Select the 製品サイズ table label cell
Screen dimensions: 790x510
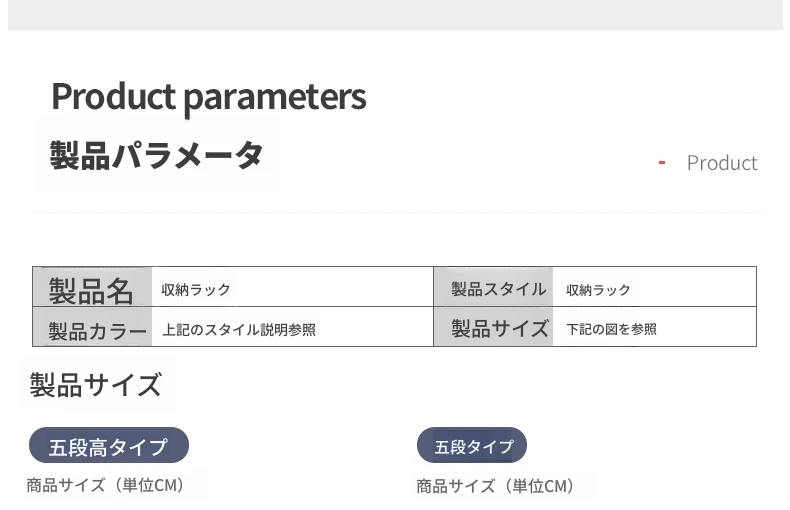click(x=499, y=328)
